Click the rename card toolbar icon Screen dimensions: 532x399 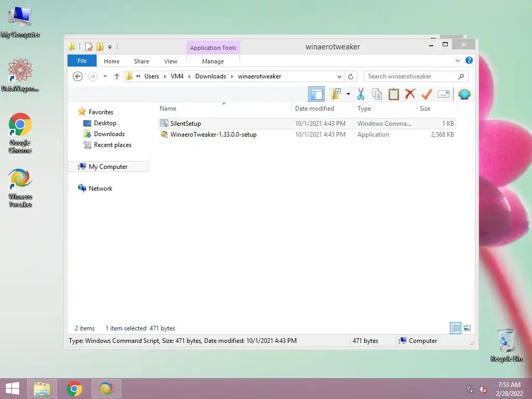tap(444, 94)
